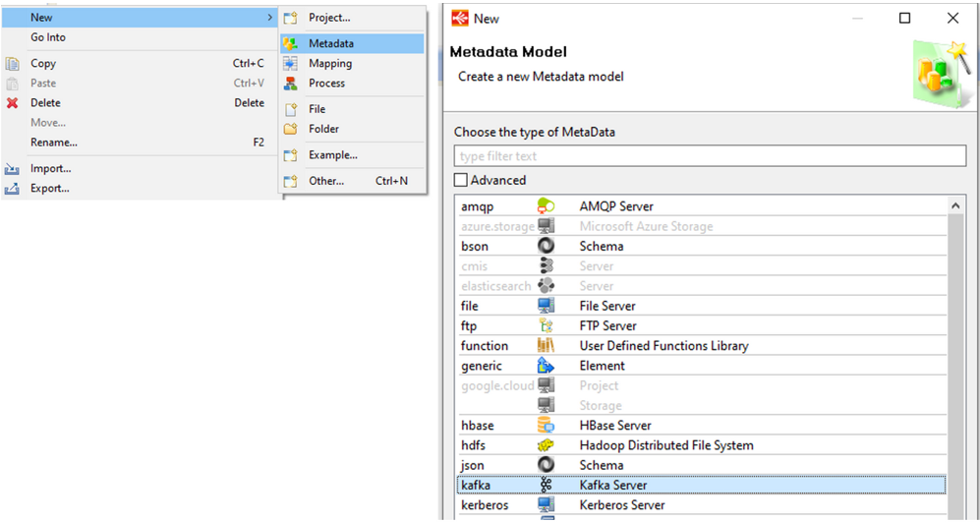Click the bson Schema icon
Viewport: 980px width, 522px height.
point(546,247)
